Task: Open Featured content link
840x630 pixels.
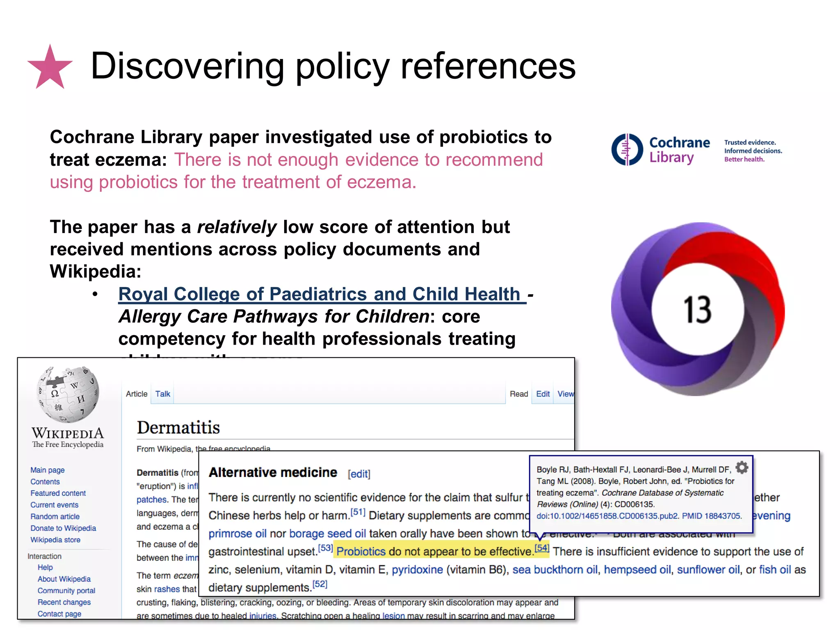Action: click(58, 493)
